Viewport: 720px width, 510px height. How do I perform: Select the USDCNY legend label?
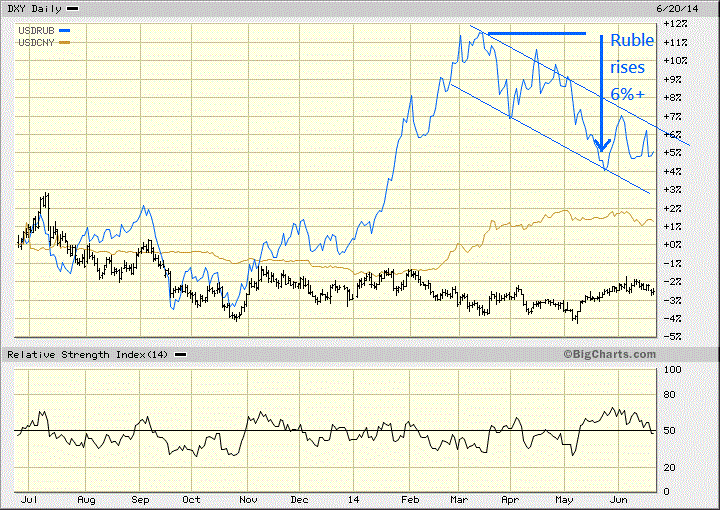click(x=37, y=44)
